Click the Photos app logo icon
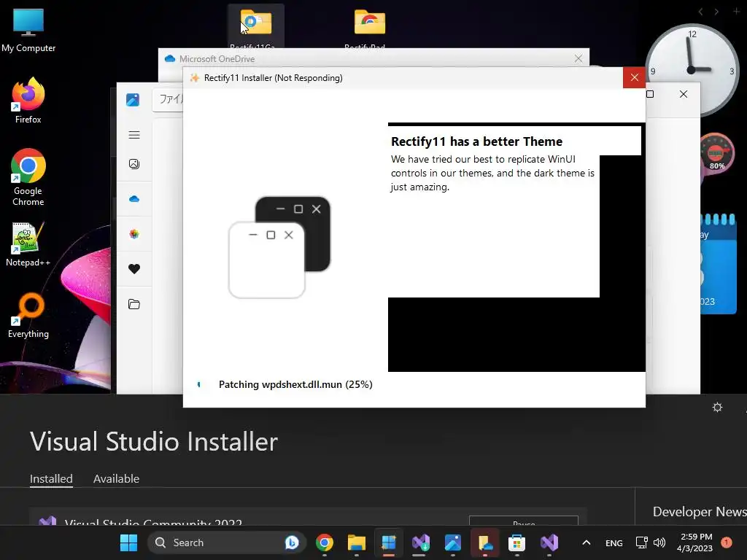The height and width of the screenshot is (560, 747). (133, 99)
